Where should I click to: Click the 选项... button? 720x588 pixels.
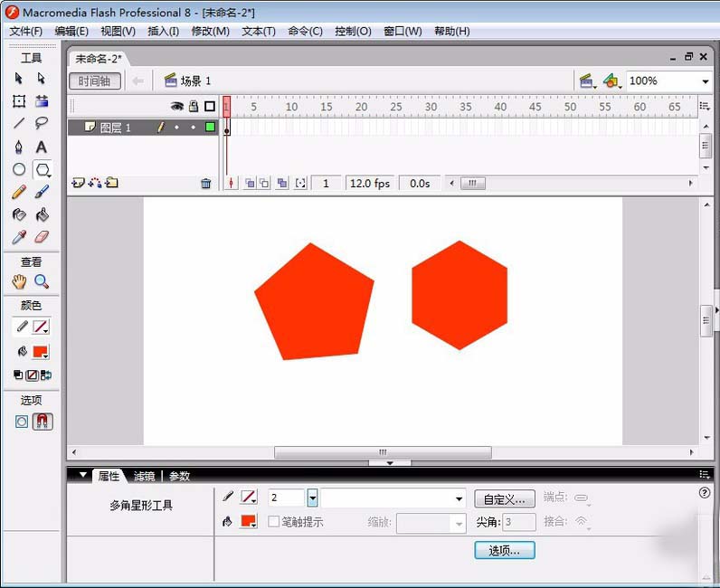[x=504, y=550]
